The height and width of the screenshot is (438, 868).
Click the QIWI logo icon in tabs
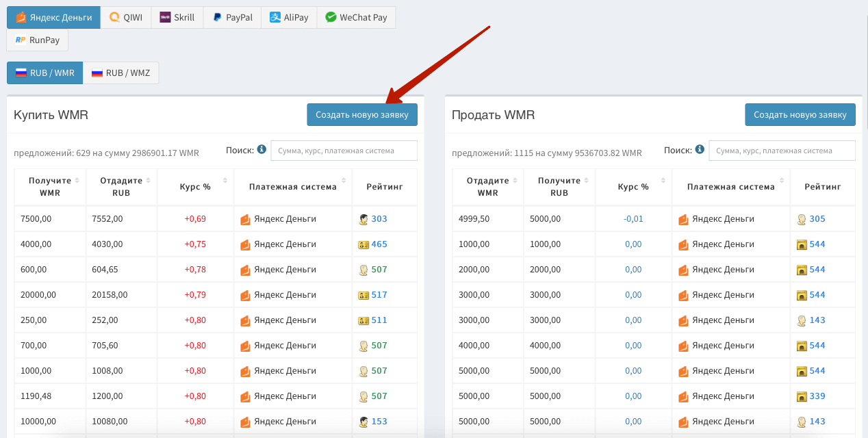114,18
